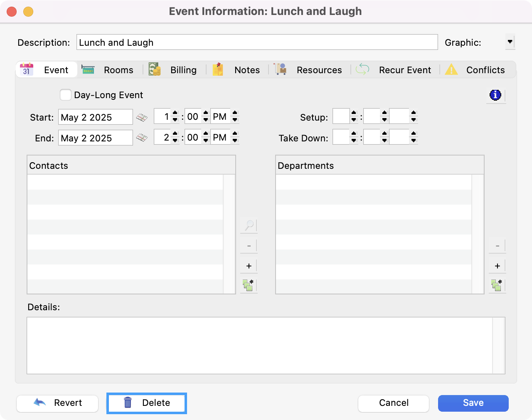Open calendar picker beside End date
Screen dimensions: 532x420
tap(142, 138)
